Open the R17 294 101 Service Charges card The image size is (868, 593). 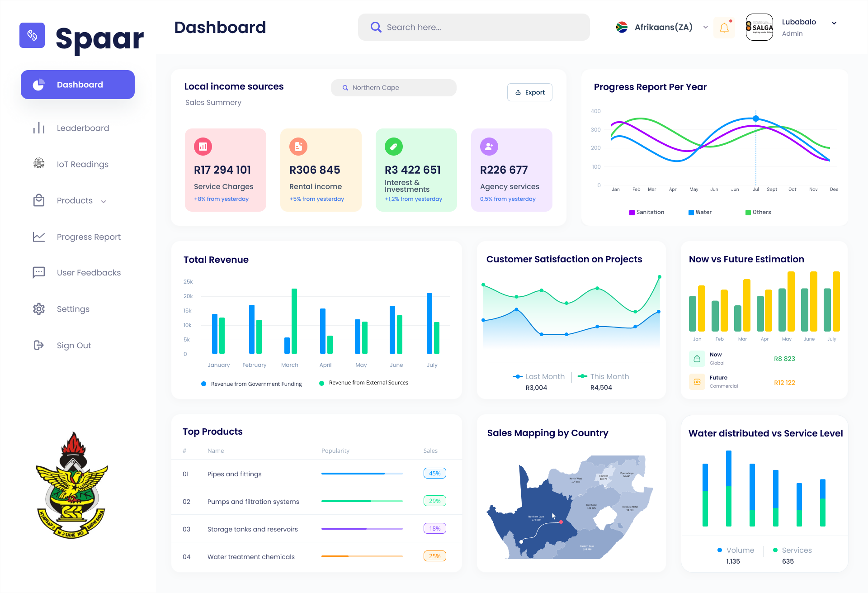coord(226,170)
